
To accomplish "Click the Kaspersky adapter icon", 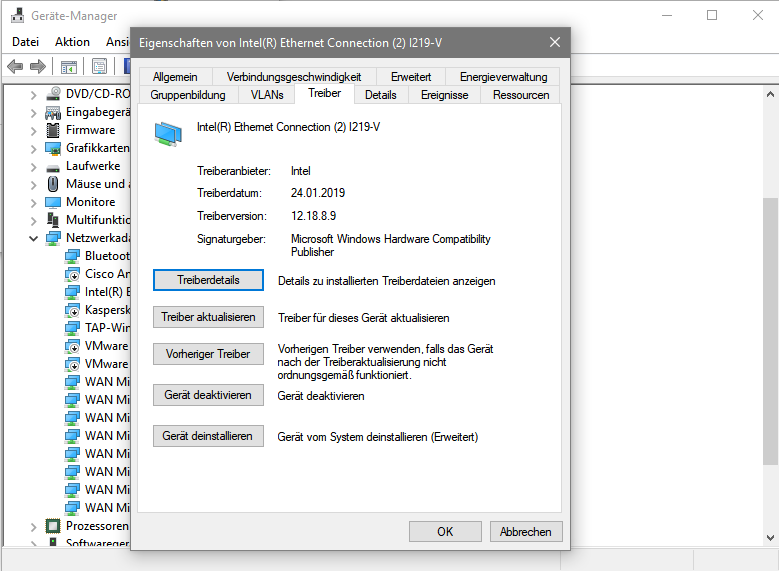I will [72, 310].
